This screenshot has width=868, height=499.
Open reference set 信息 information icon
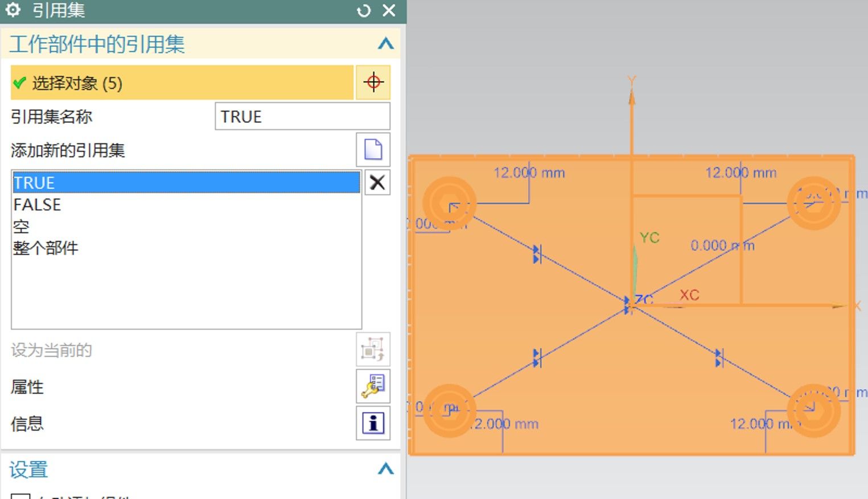point(373,423)
